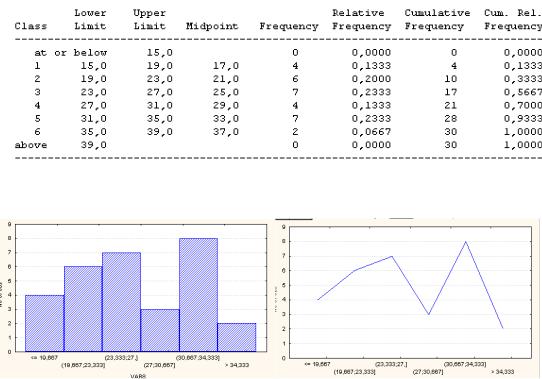Select lower limit 39,0 in the "above" row
Viewport: 542px width, 379px height.
pyautogui.click(x=93, y=145)
